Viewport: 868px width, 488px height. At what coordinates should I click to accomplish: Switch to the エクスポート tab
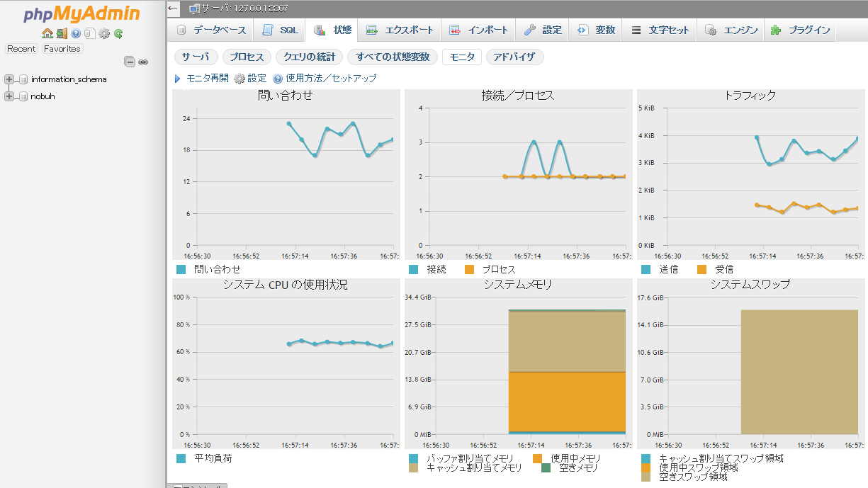[x=399, y=30]
